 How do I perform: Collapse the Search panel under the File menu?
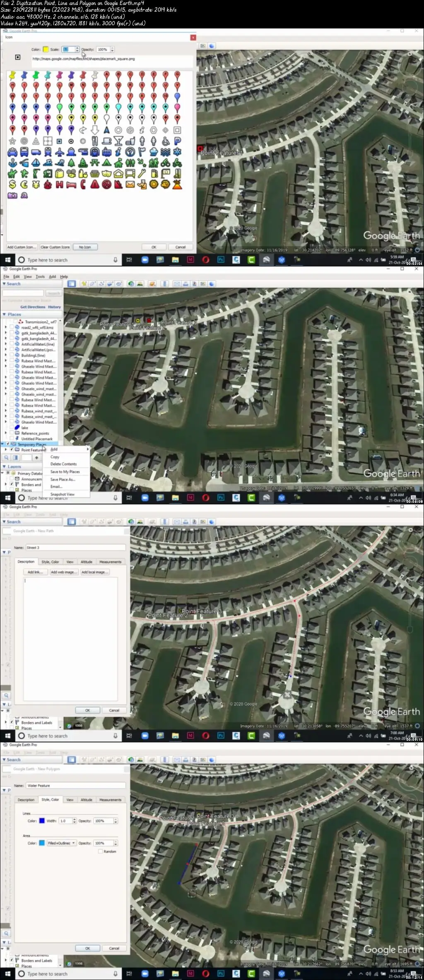(x=4, y=284)
